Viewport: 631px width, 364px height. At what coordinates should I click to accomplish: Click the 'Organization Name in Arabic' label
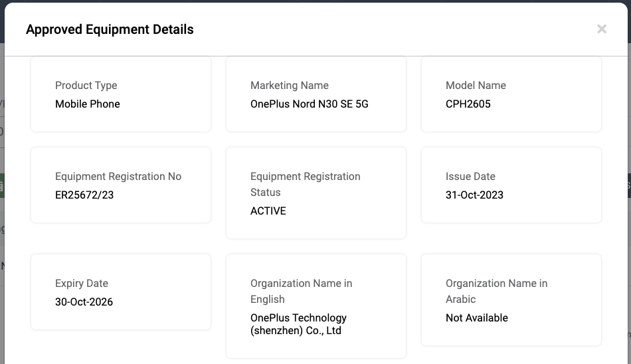pos(497,292)
